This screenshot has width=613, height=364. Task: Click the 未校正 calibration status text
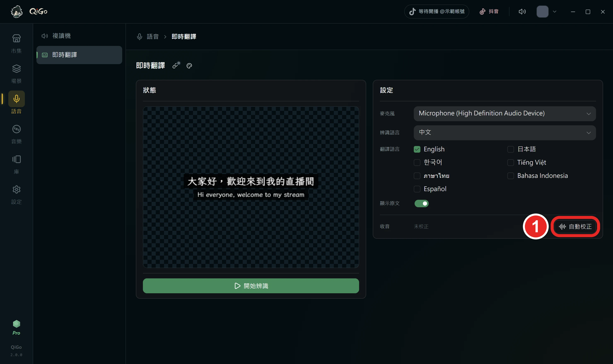[421, 226]
